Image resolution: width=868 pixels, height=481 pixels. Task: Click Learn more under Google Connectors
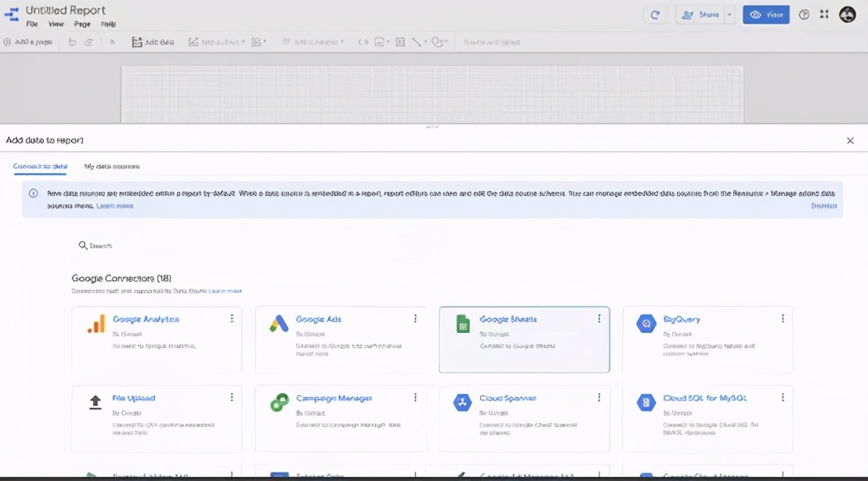(226, 291)
